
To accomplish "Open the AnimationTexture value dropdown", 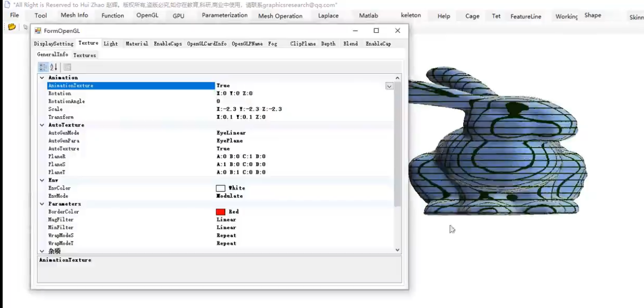I will point(389,86).
